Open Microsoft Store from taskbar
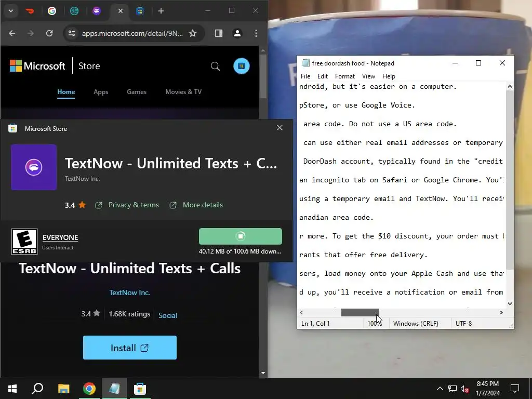This screenshot has width=532, height=399. (x=140, y=389)
